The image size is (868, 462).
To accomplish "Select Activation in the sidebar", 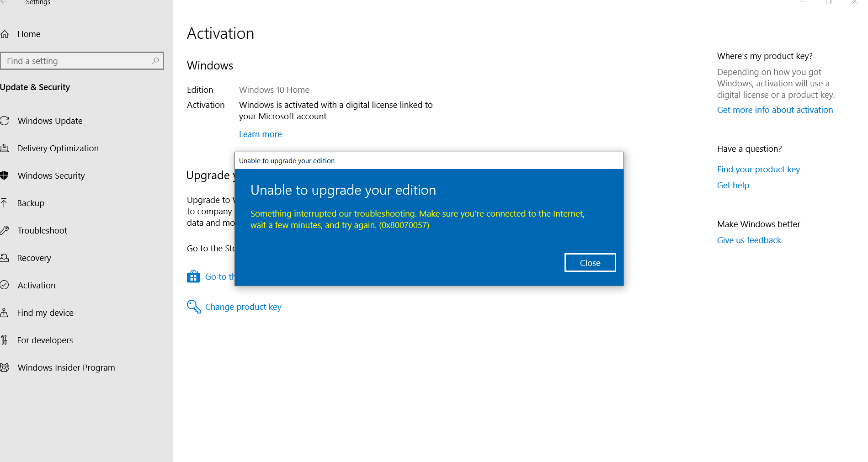I will coord(37,286).
